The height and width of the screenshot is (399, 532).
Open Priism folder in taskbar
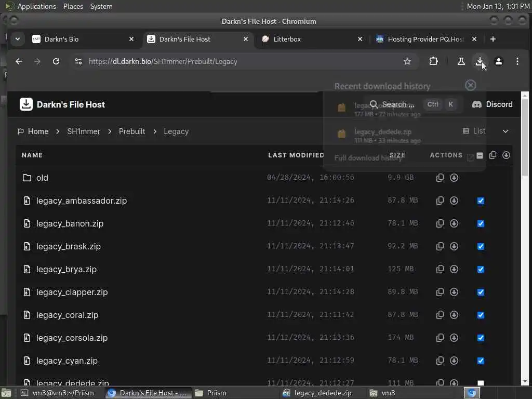point(217,393)
